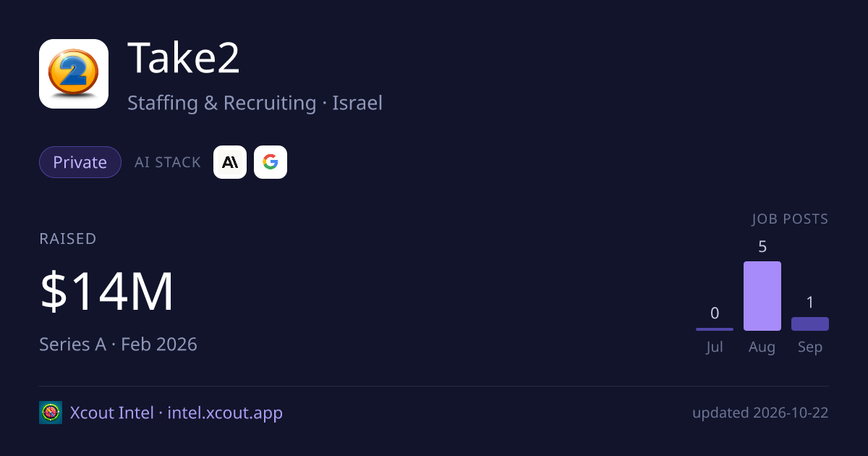Click the Take2 company name heading
This screenshot has height=456, width=868.
[x=184, y=59]
